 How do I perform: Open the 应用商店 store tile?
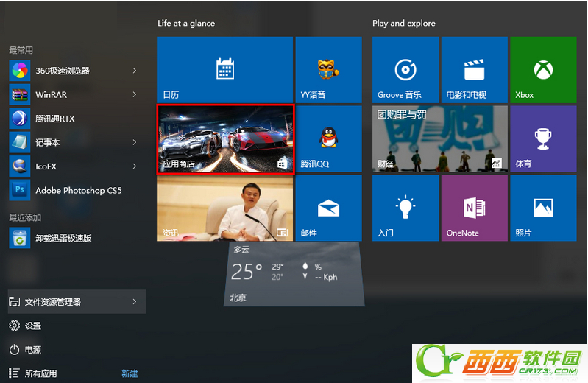point(225,139)
